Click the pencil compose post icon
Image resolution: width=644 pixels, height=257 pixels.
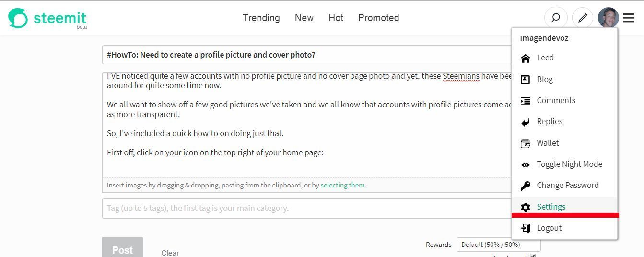click(x=583, y=18)
